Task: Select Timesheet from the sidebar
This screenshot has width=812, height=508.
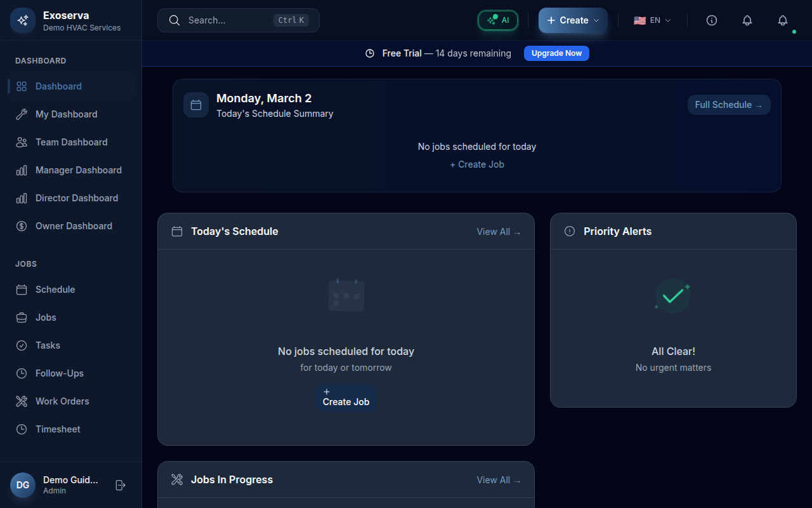Action: pos(58,429)
